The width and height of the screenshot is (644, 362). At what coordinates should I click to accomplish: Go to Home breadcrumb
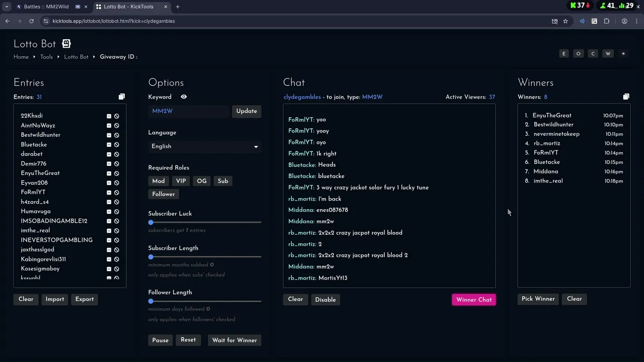[21, 57]
